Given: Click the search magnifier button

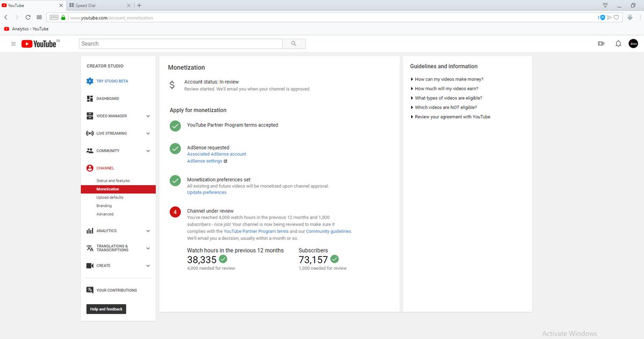Looking at the screenshot, I should coord(294,44).
